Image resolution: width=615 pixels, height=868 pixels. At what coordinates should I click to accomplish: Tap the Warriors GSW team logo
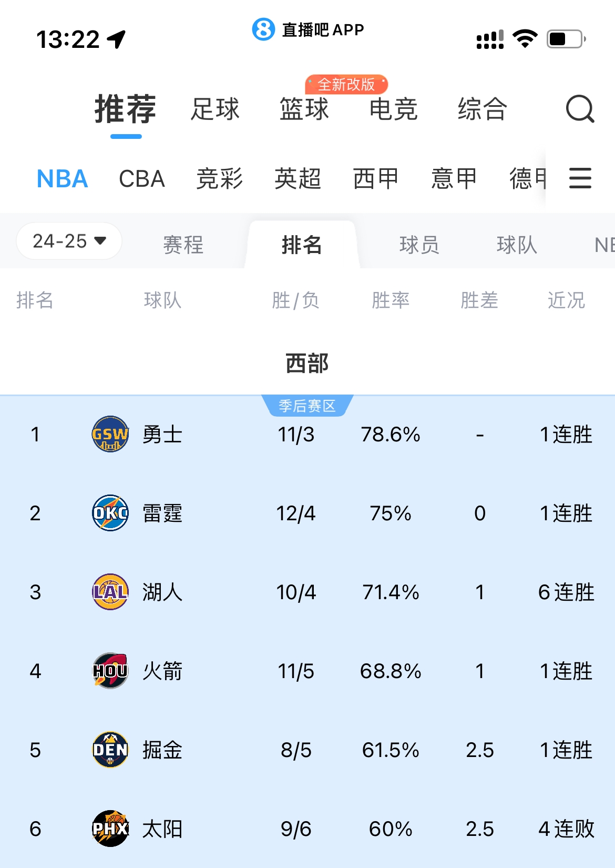[110, 434]
